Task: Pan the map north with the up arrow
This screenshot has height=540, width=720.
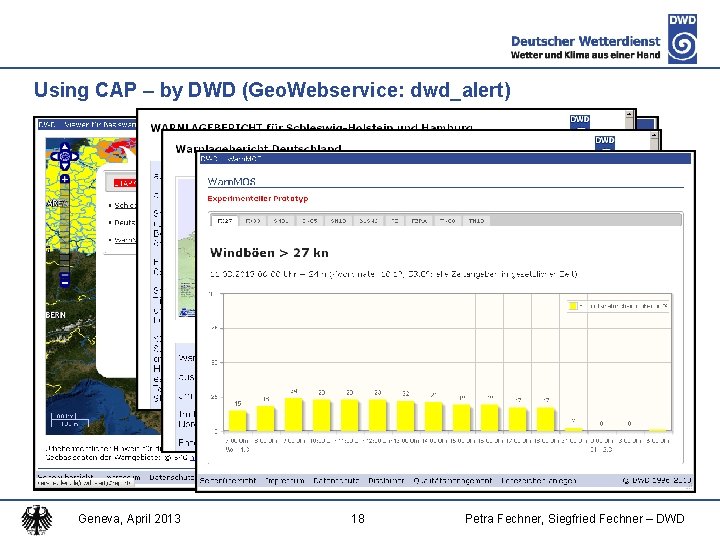Action: (x=65, y=147)
